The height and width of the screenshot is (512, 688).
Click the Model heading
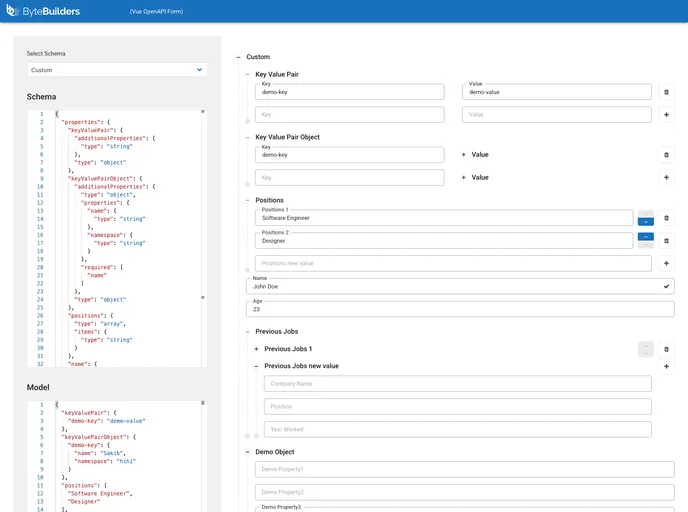tap(38, 387)
